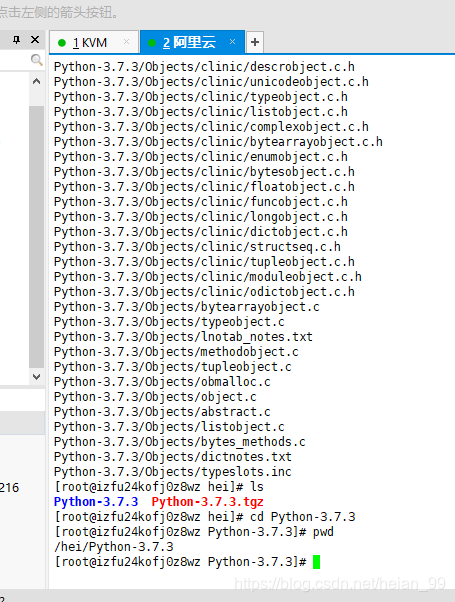Click the blue Python-3.7.3 directory name
The image size is (455, 602).
[x=96, y=502]
